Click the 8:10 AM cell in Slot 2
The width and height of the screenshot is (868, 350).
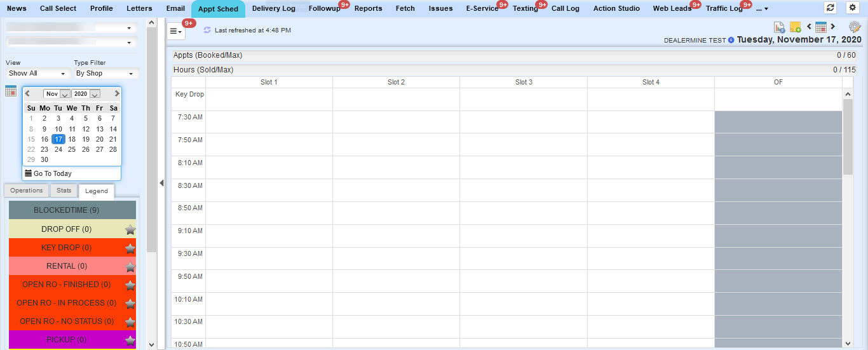pos(396,167)
